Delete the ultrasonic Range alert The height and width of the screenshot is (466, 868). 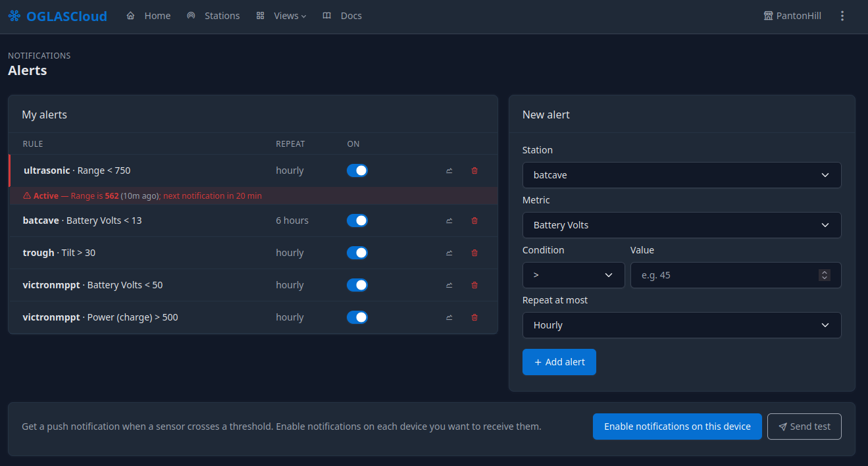pyautogui.click(x=474, y=170)
